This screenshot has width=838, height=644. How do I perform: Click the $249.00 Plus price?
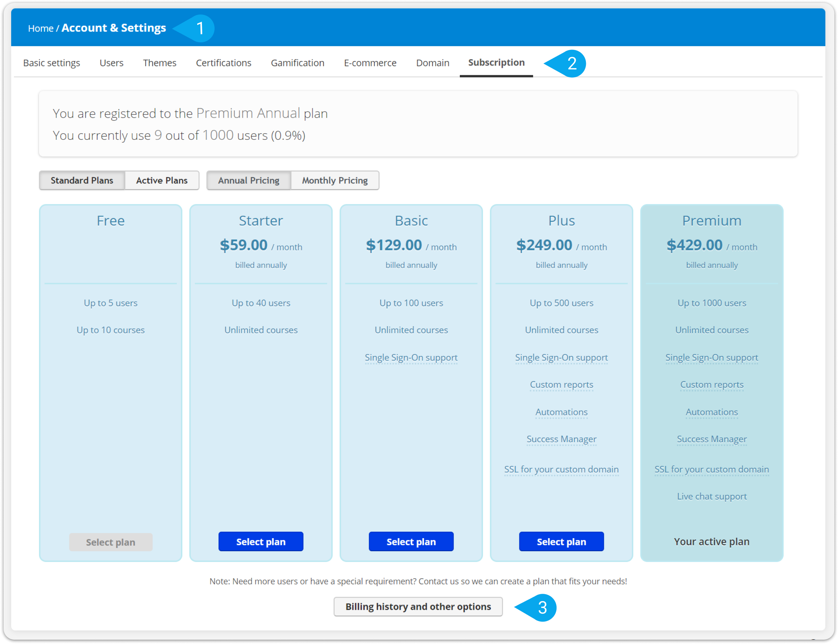pyautogui.click(x=544, y=245)
